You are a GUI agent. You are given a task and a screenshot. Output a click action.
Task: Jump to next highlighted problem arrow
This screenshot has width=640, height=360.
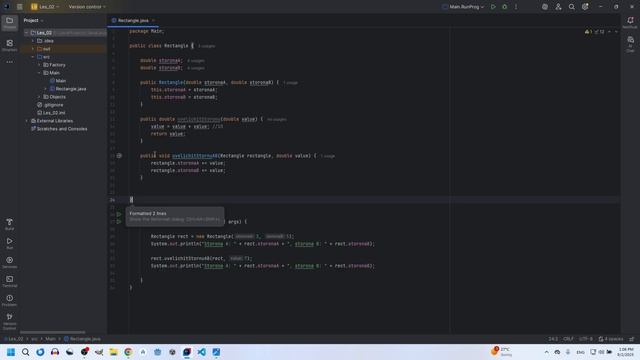[616, 31]
